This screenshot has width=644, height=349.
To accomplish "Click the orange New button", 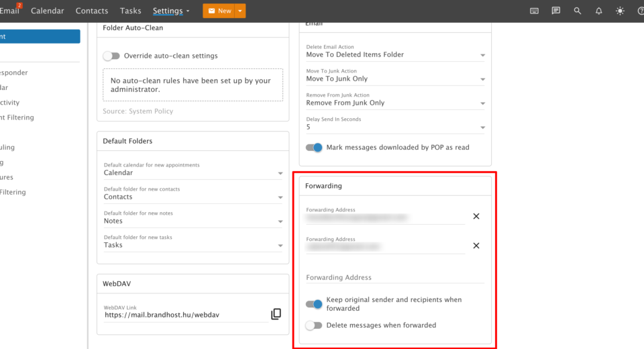I will click(x=219, y=11).
